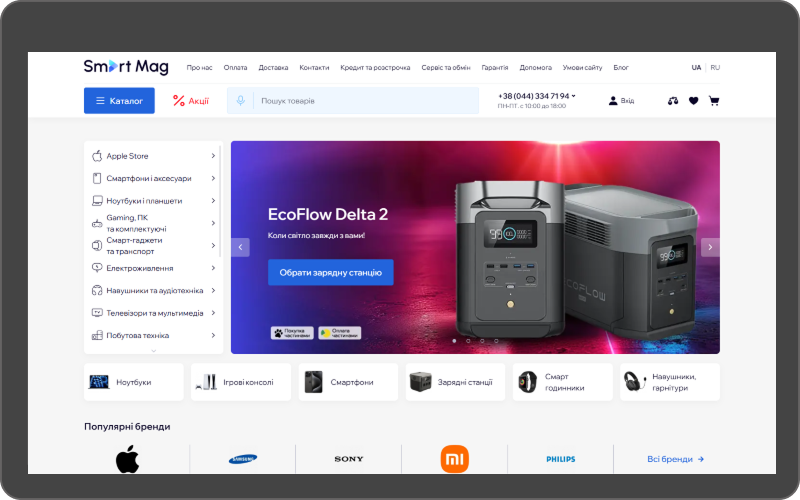Click the Покупка частинами badge on banner
This screenshot has width=800, height=500.
(292, 333)
